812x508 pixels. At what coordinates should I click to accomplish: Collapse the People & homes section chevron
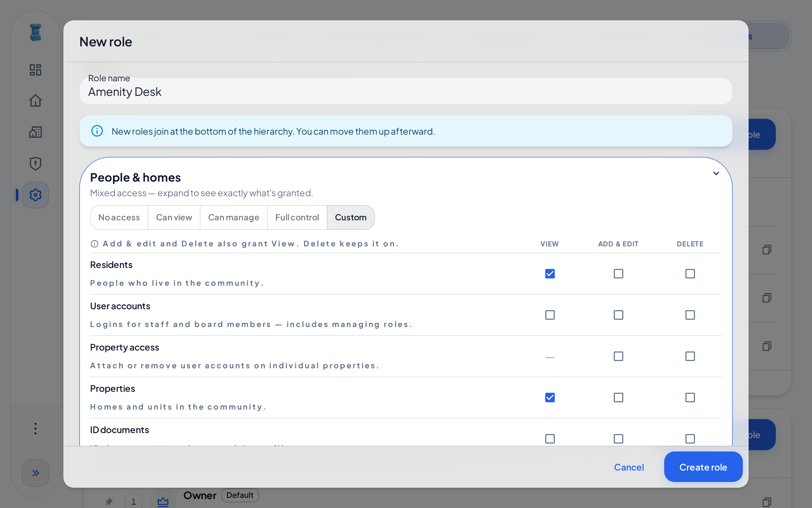click(716, 173)
